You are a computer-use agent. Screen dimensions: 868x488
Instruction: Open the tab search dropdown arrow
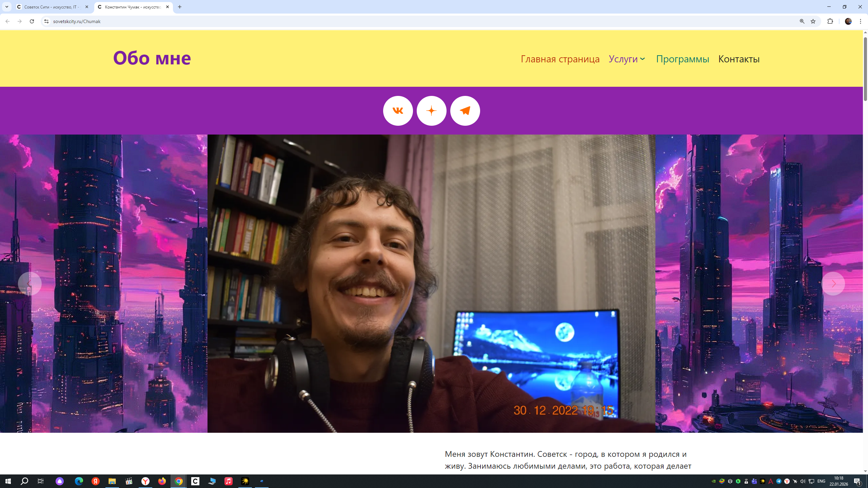6,7
